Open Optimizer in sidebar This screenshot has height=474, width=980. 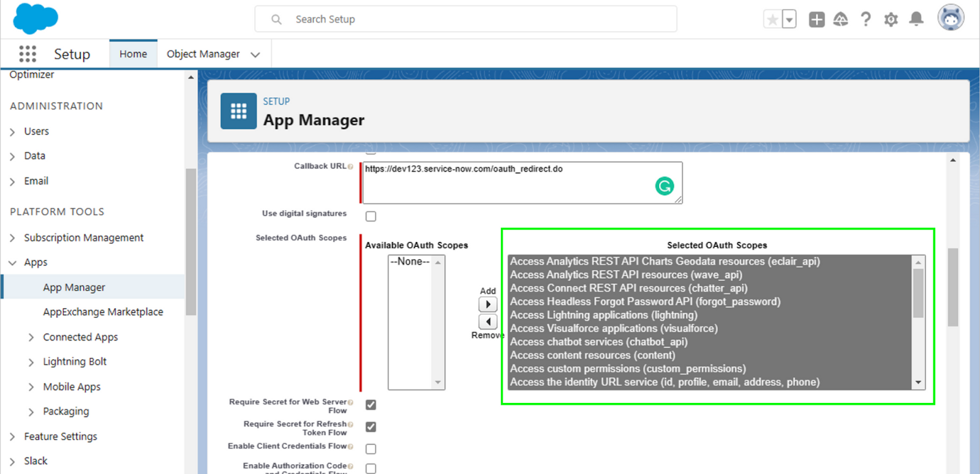[32, 74]
